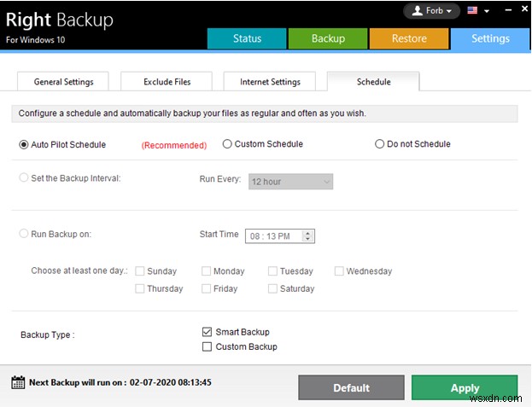The height and width of the screenshot is (407, 532).
Task: Click the calendar icon next to Next Backup
Action: pyautogui.click(x=18, y=382)
